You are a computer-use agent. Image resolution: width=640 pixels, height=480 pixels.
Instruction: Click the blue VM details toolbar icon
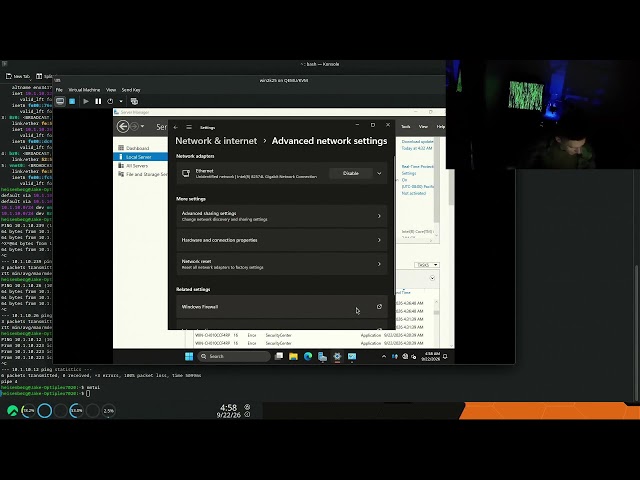point(72,101)
